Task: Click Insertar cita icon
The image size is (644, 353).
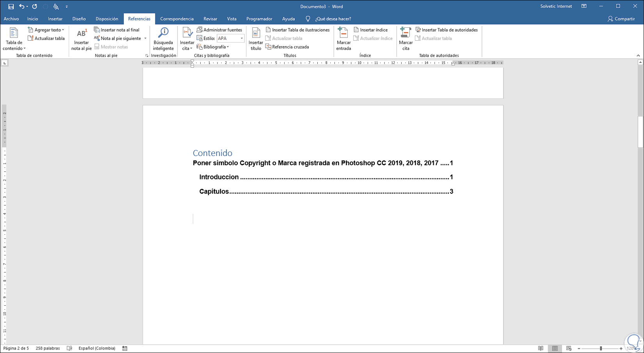Action: point(187,33)
